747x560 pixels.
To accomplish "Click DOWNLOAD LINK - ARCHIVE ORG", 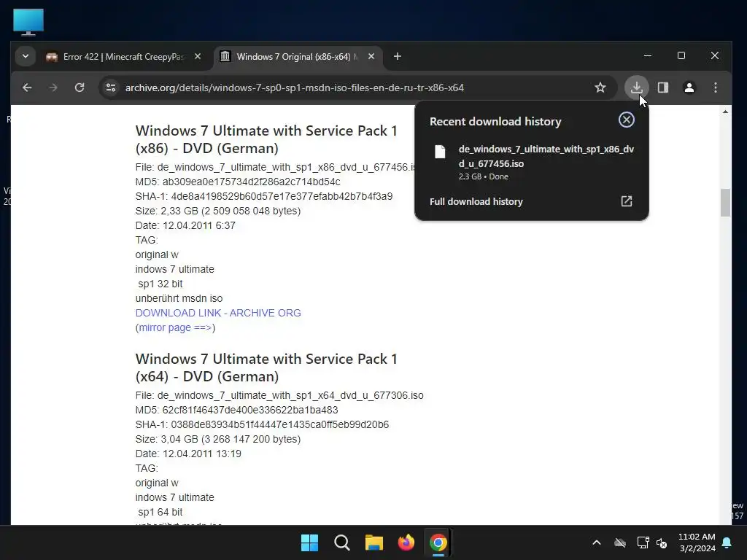I will [218, 313].
